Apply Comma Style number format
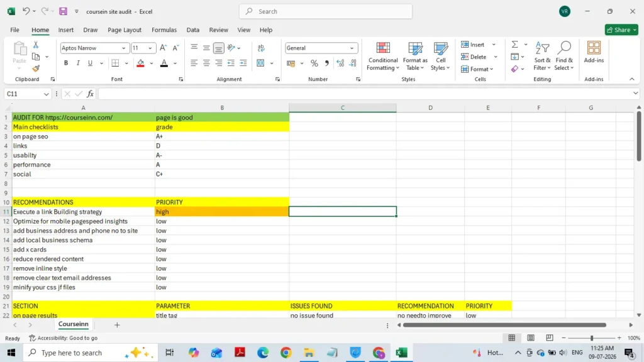This screenshot has width=644, height=362. (x=326, y=63)
